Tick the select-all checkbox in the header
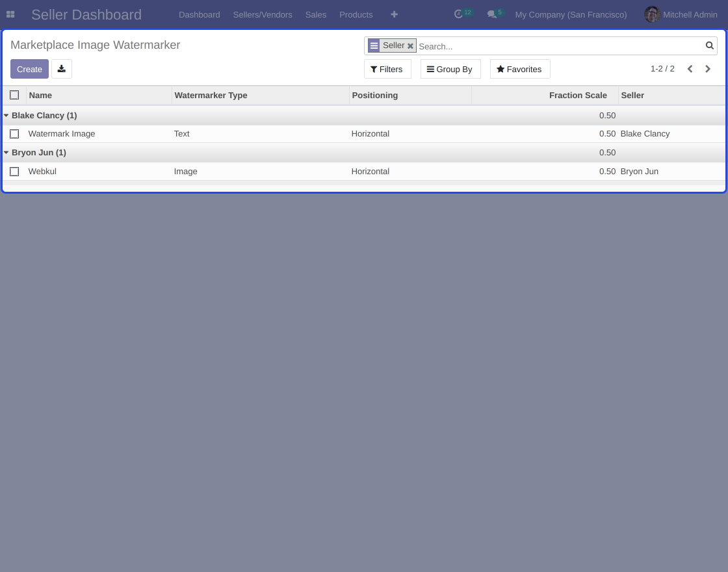728x572 pixels. 14,95
